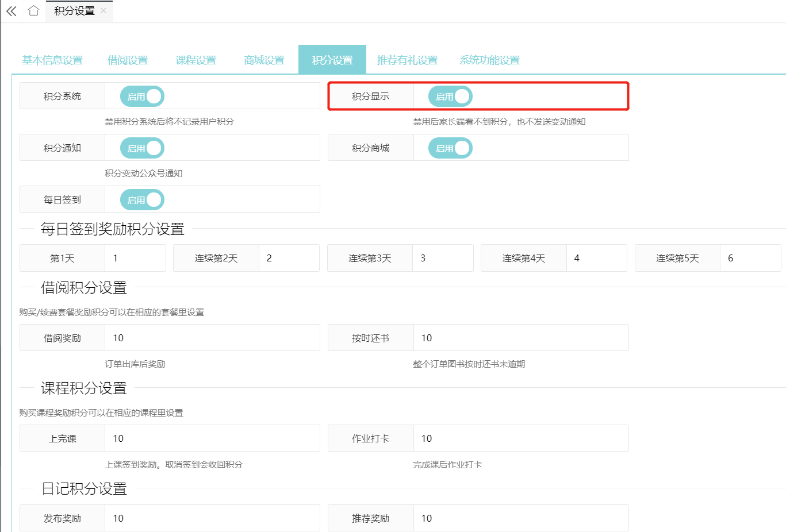This screenshot has width=786, height=532.
Task: Toggle the 积分系统 switch
Action: (142, 97)
